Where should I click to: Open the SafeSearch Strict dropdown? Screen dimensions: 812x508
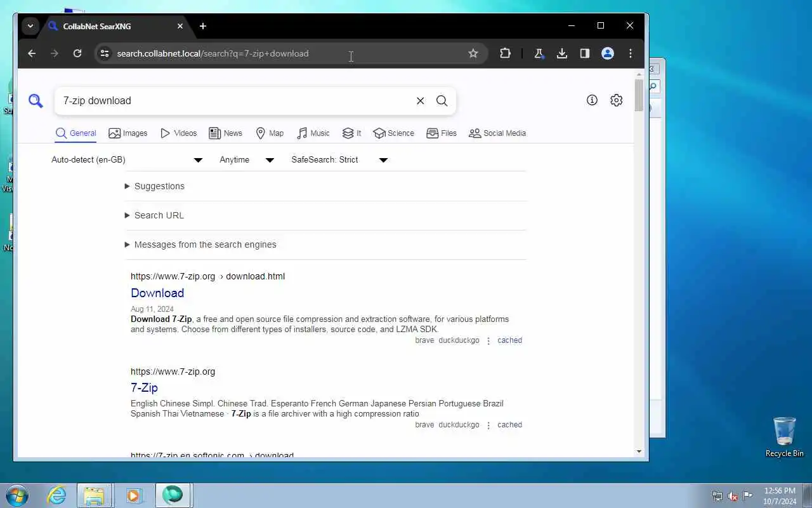339,159
